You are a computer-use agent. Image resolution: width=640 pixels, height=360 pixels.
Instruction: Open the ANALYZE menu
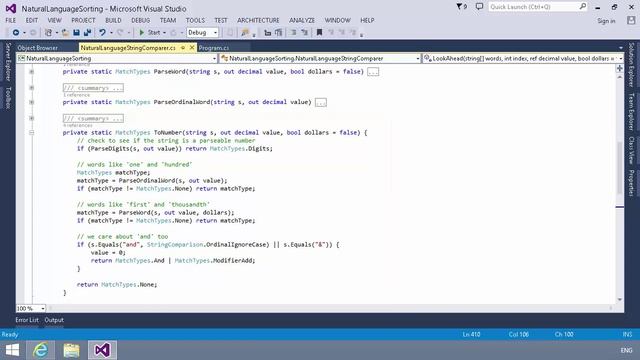302,20
